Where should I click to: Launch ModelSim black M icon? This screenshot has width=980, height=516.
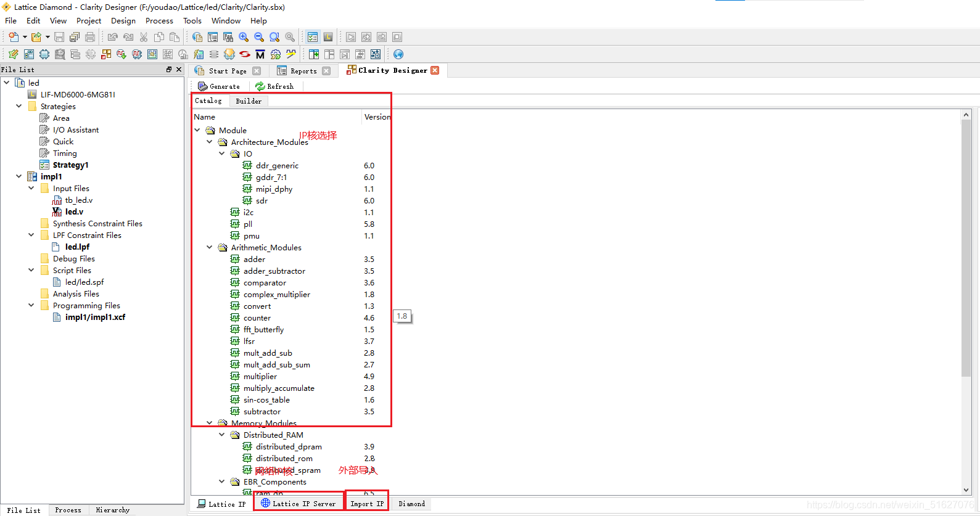coord(260,54)
